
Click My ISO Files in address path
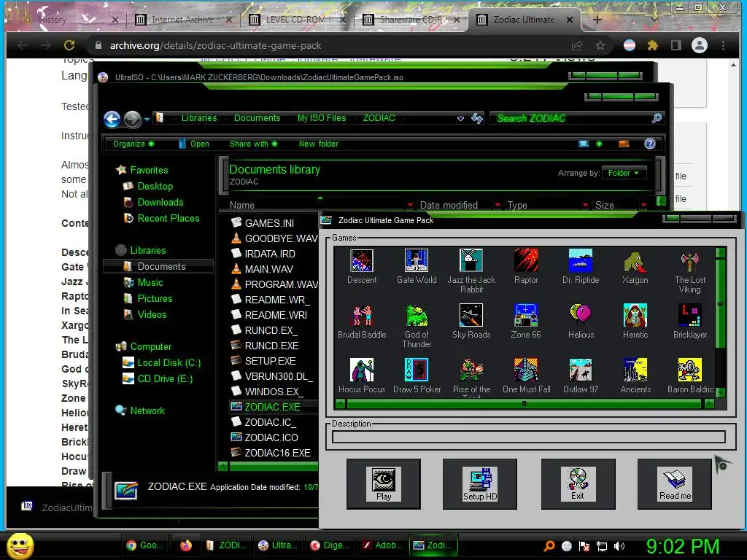(x=322, y=118)
